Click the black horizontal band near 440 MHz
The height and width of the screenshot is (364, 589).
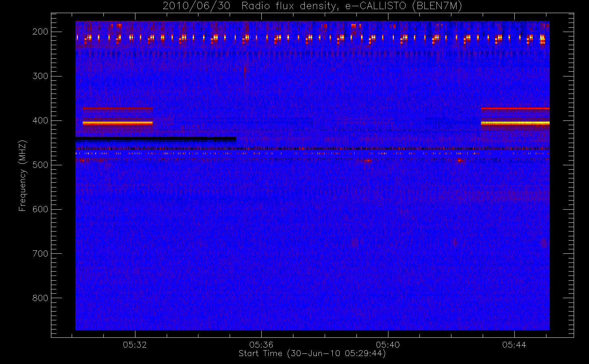(156, 139)
